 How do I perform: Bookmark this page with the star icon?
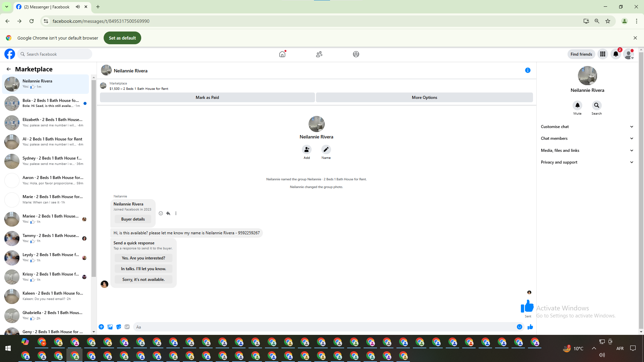608,21
